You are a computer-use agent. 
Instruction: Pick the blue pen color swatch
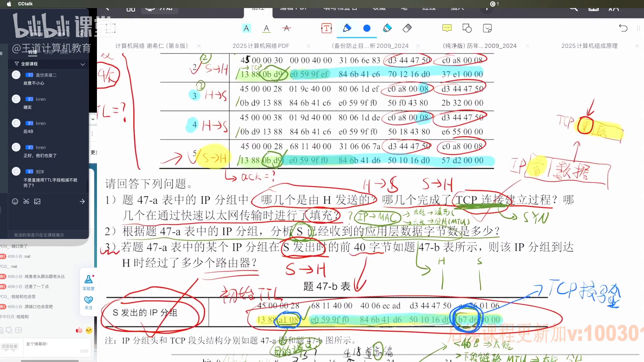coord(367,28)
